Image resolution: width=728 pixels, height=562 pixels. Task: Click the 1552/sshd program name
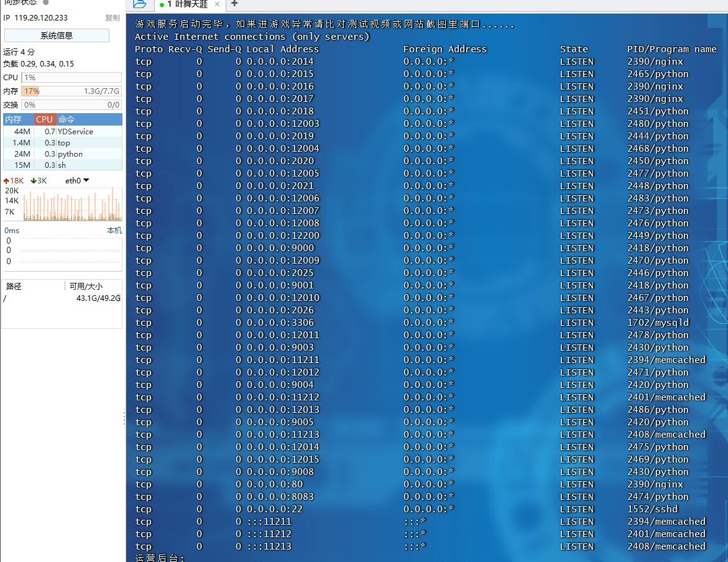(x=652, y=509)
